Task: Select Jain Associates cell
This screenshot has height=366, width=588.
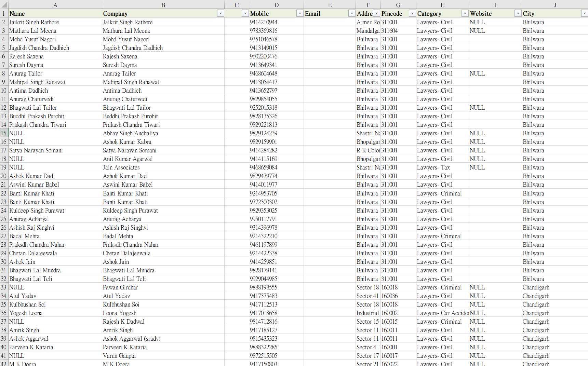Action: [x=163, y=167]
